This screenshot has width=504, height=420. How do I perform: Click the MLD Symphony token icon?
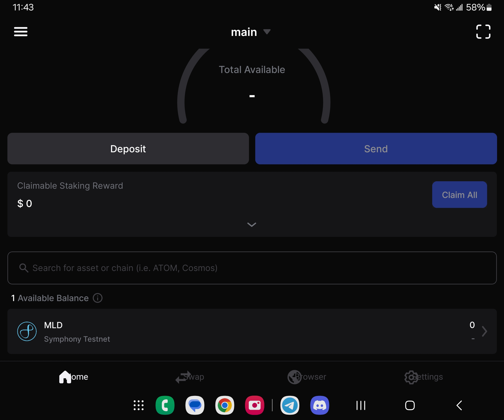pos(27,331)
